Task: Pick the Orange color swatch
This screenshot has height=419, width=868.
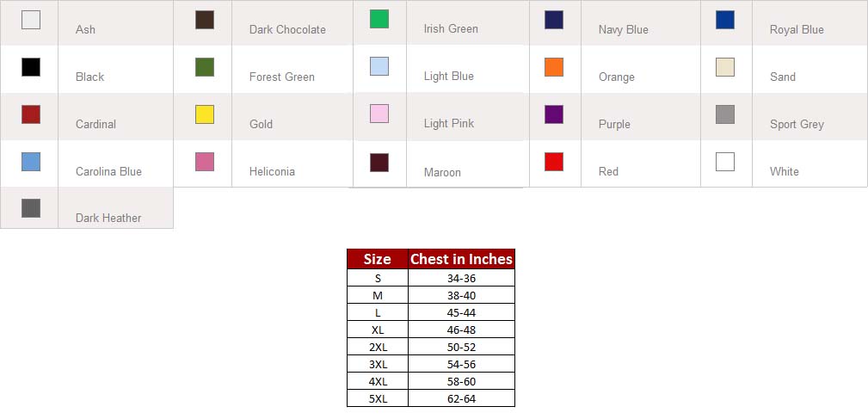Action: [x=554, y=67]
